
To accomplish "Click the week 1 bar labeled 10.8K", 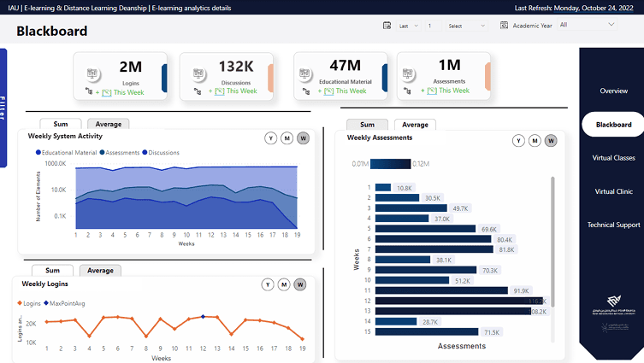I will pyautogui.click(x=383, y=187).
